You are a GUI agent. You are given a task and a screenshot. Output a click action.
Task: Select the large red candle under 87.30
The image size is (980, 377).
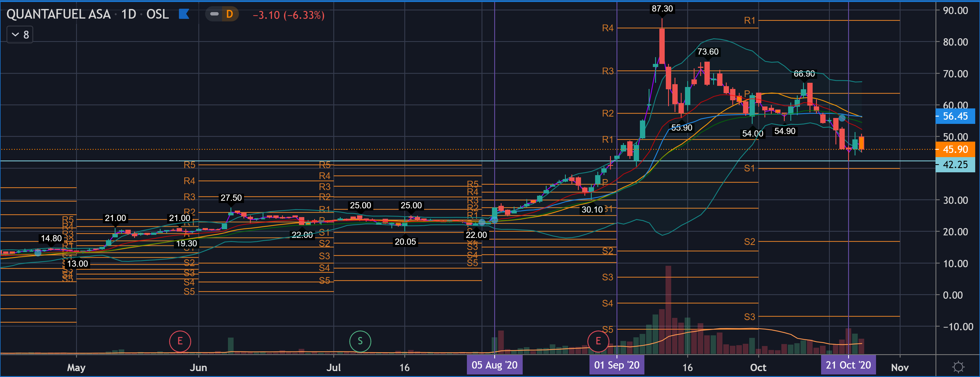click(x=662, y=46)
